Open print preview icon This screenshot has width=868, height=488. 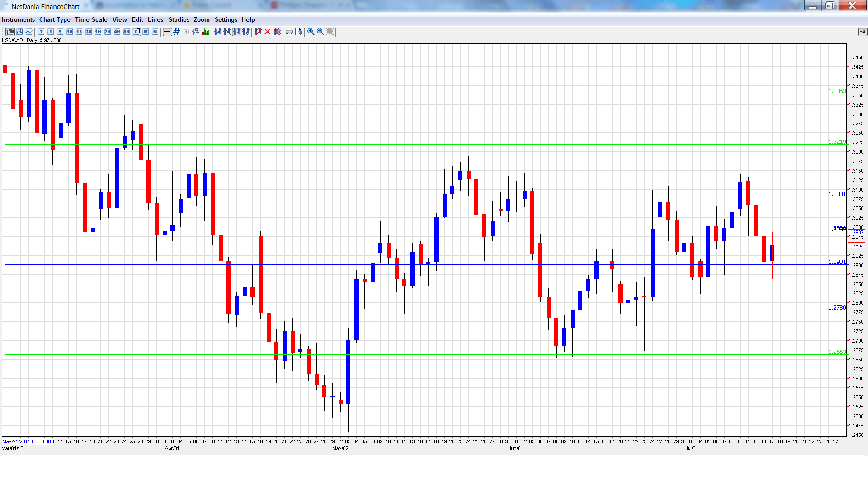click(x=299, y=32)
